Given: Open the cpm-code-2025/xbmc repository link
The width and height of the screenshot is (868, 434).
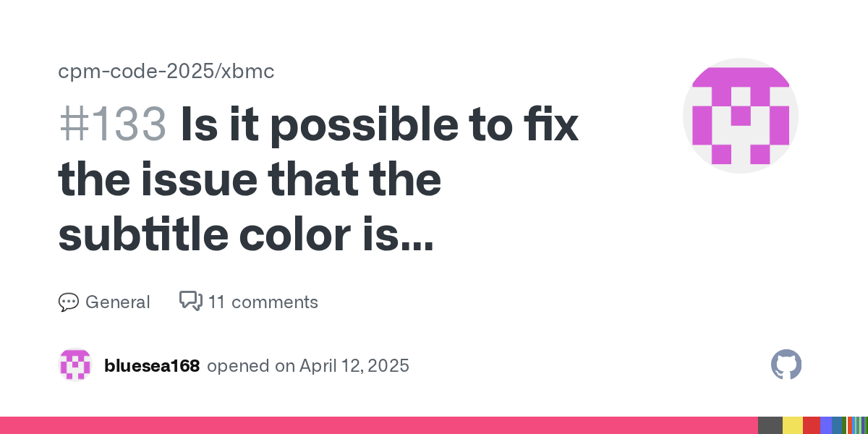Looking at the screenshot, I should coord(166,72).
